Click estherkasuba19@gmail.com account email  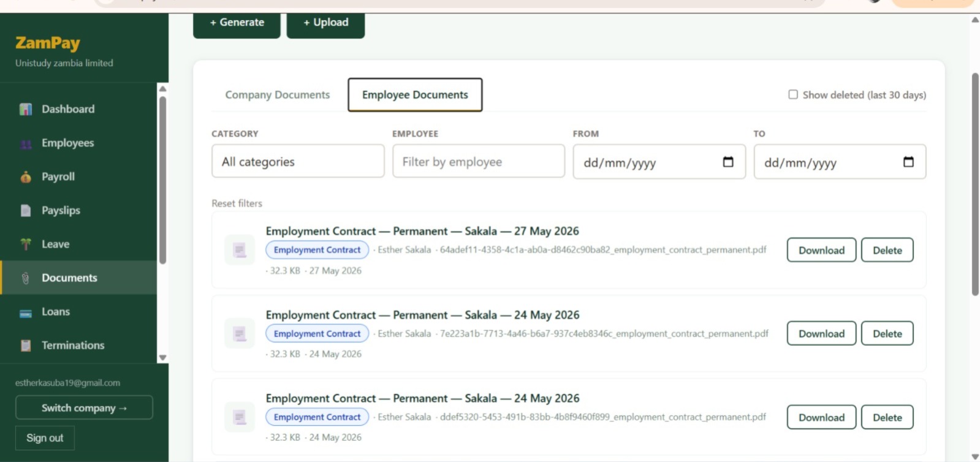point(67,383)
